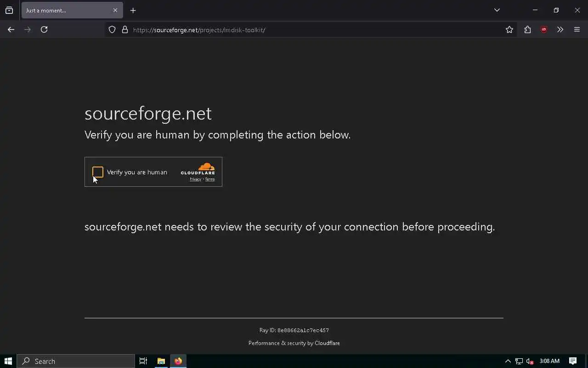Click the taskbar Search box
The width and height of the screenshot is (588, 368).
pyautogui.click(x=76, y=361)
